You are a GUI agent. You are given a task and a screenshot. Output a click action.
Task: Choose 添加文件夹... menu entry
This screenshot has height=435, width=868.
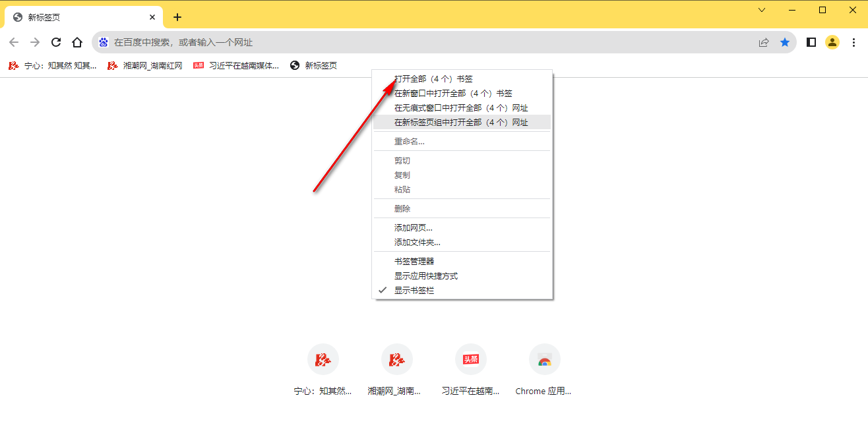[x=462, y=242]
